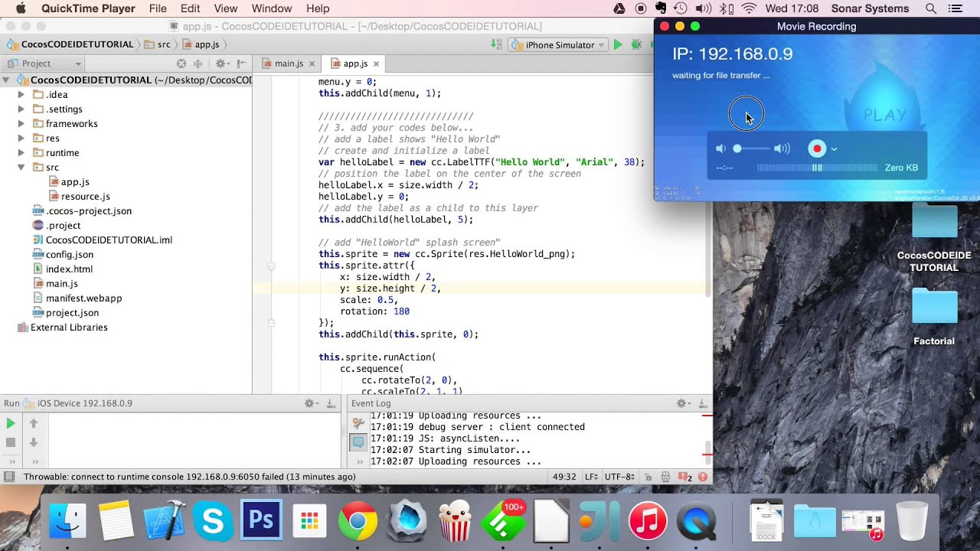Toggle the red record button in Movie Recording

[x=817, y=149]
